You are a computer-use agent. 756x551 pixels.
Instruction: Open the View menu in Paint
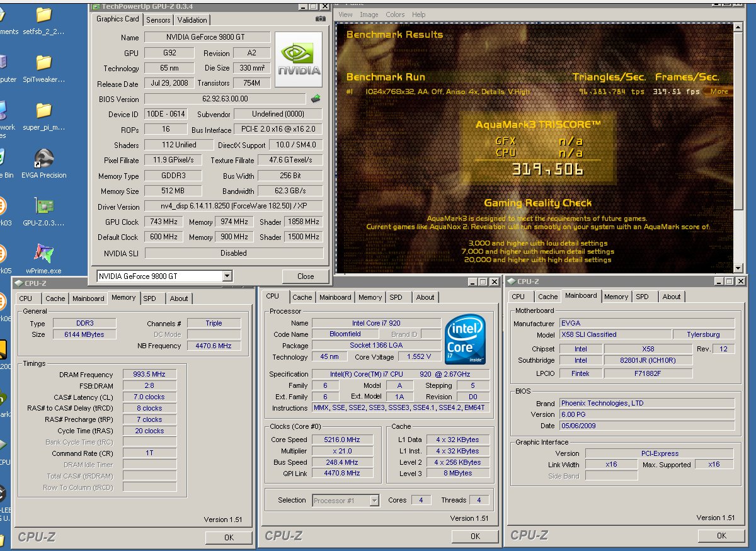tap(346, 14)
